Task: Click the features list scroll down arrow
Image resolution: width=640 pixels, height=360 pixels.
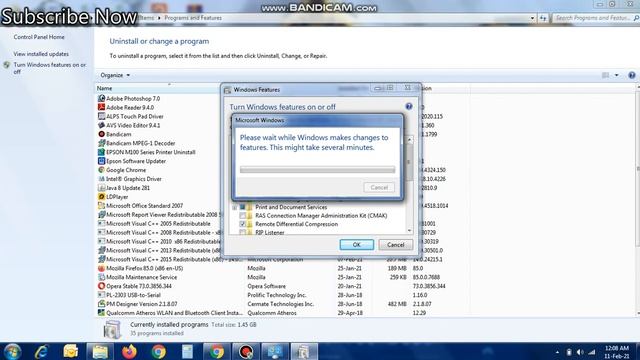Action: [409, 231]
